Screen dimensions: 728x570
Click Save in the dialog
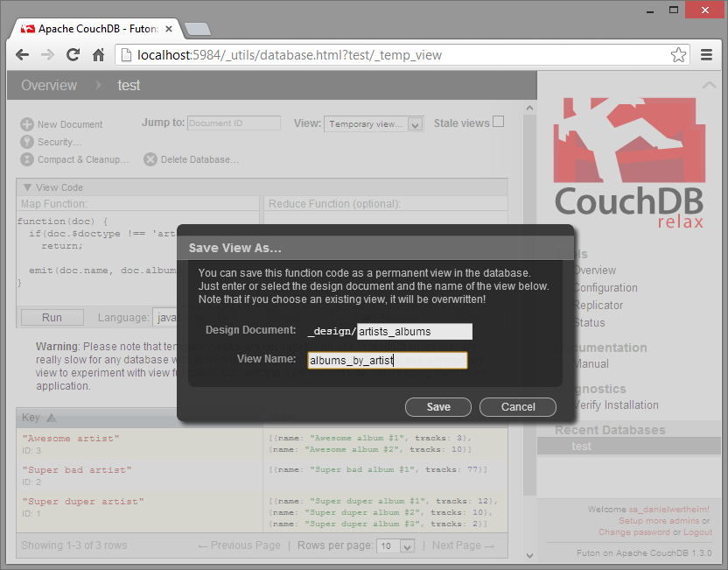(x=438, y=407)
